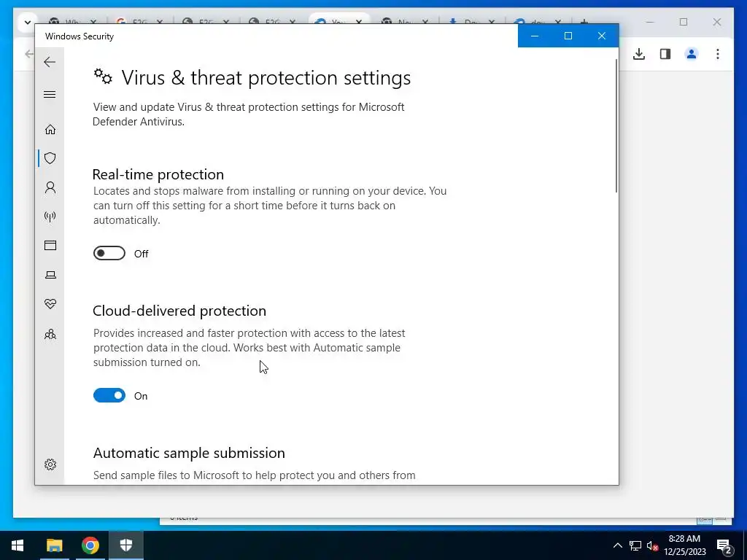Go back using Windows Security back arrow
The height and width of the screenshot is (560, 747).
click(x=50, y=62)
